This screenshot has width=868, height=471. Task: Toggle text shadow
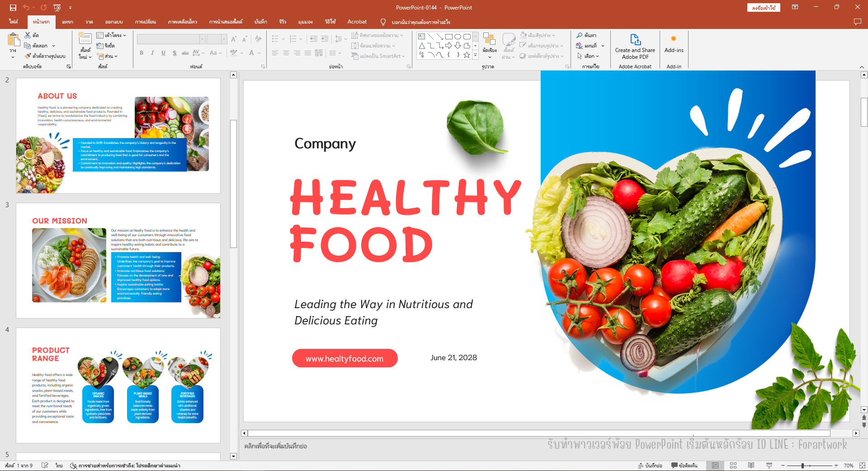pos(175,53)
